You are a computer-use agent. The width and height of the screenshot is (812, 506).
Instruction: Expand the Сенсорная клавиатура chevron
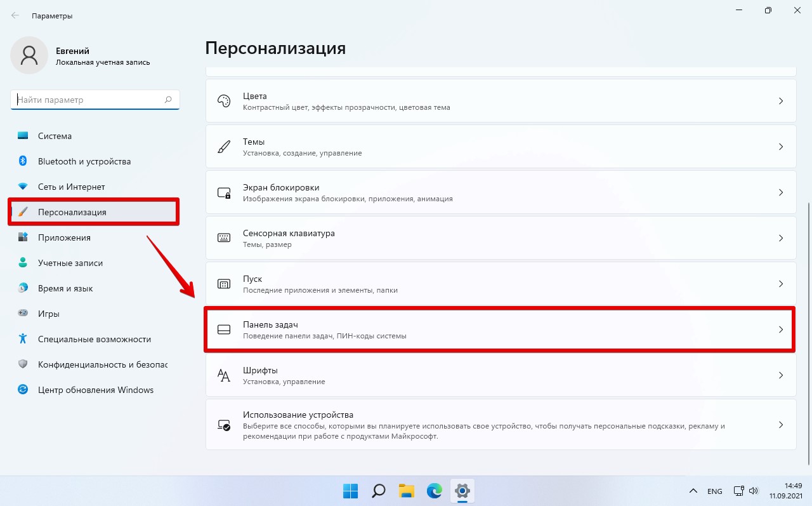(x=781, y=238)
